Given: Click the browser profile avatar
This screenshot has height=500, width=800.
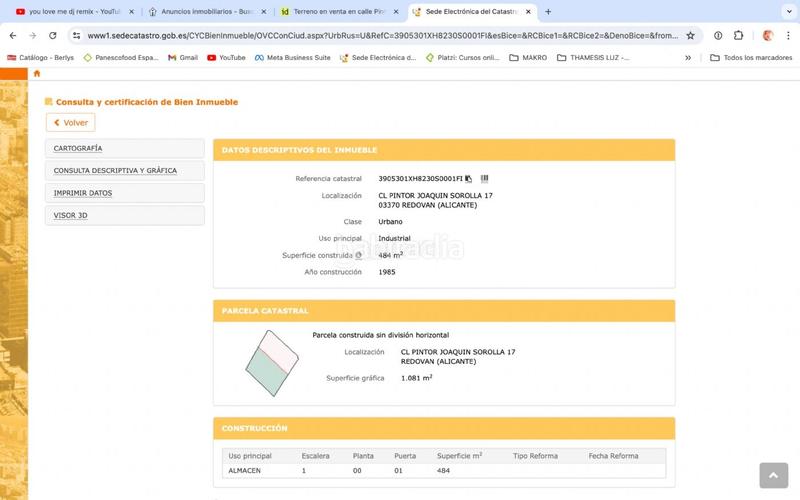Looking at the screenshot, I should pyautogui.click(x=768, y=35).
